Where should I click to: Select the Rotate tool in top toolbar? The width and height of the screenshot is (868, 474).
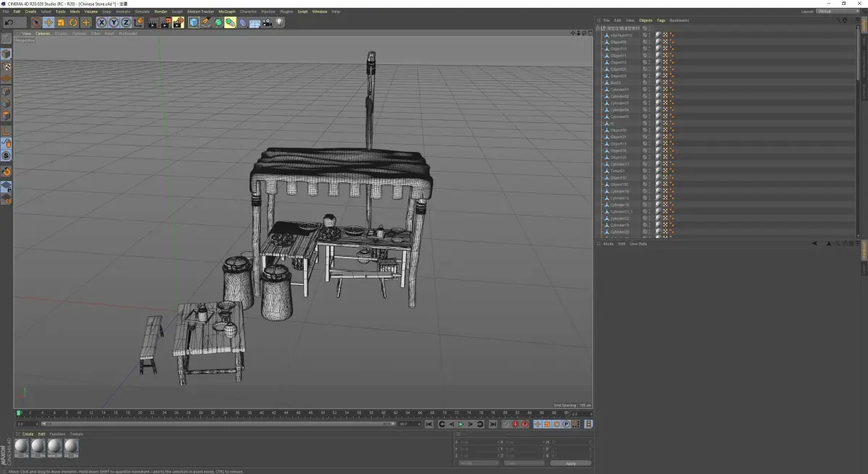coord(73,22)
